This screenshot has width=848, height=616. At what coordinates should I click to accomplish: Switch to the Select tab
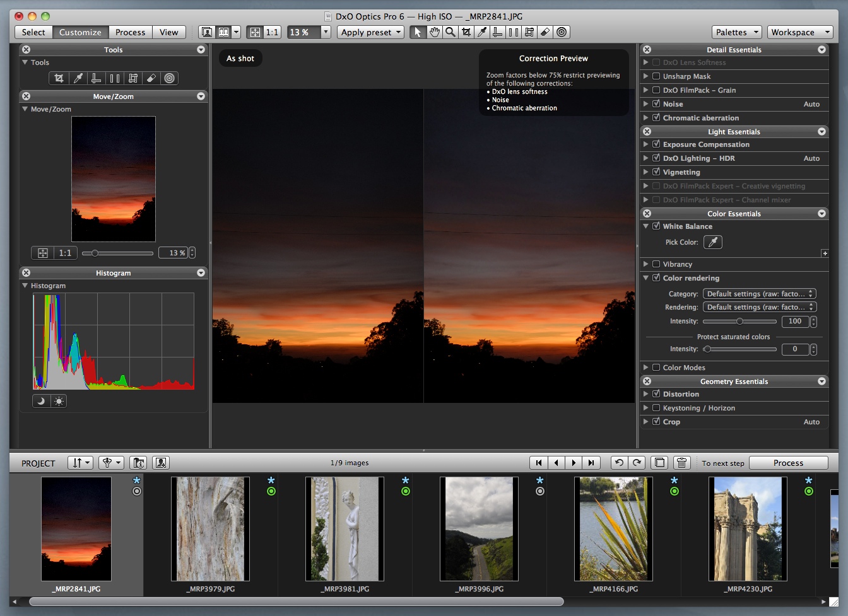(x=33, y=32)
